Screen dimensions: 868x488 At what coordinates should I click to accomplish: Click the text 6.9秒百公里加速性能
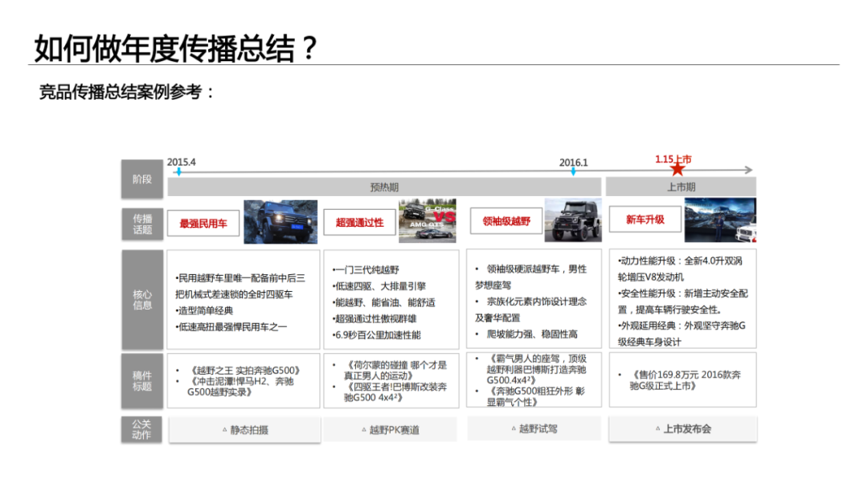(376, 335)
